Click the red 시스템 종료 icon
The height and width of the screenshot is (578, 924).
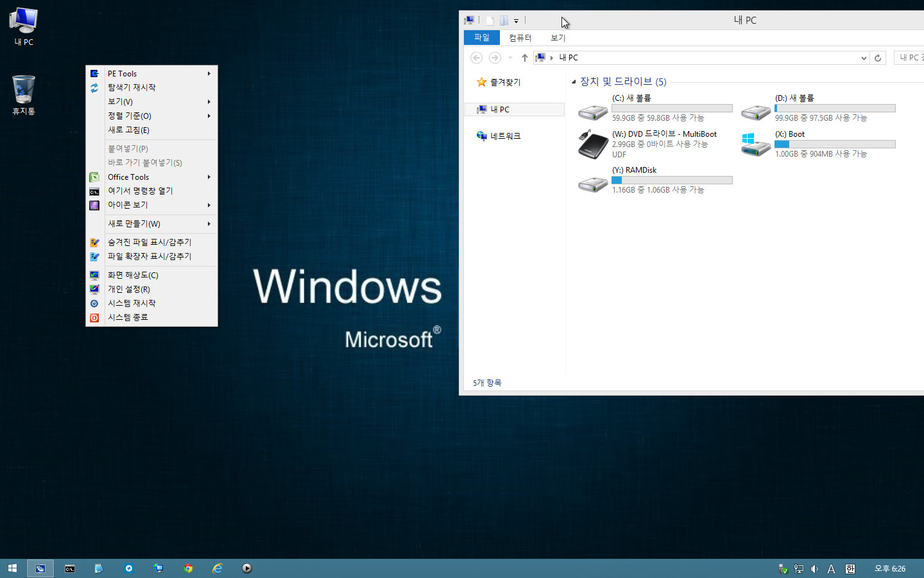coord(94,317)
